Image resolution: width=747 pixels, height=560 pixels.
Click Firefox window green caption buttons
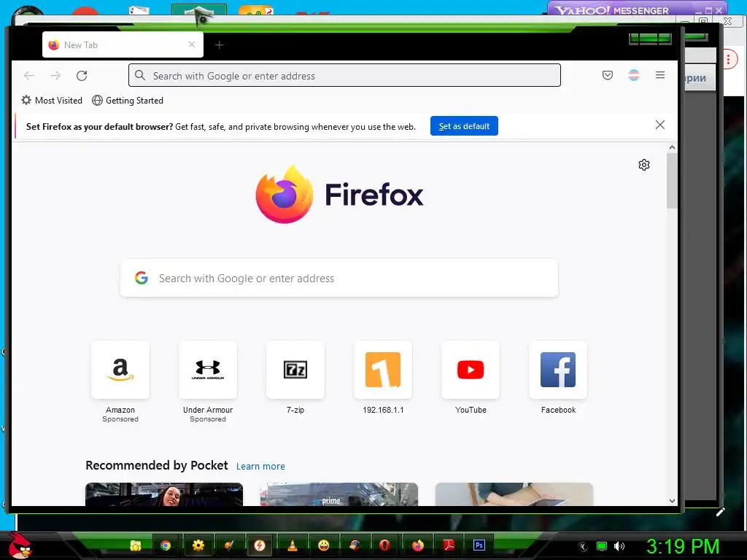[x=650, y=39]
